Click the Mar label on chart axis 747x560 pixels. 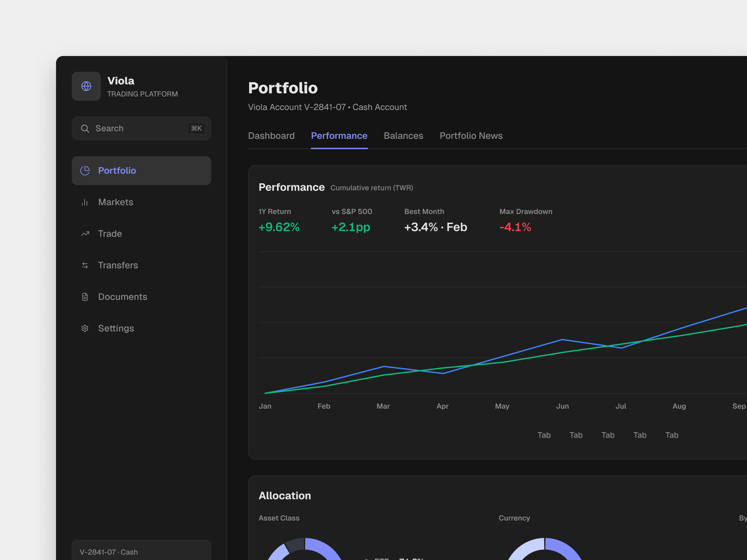click(x=383, y=406)
